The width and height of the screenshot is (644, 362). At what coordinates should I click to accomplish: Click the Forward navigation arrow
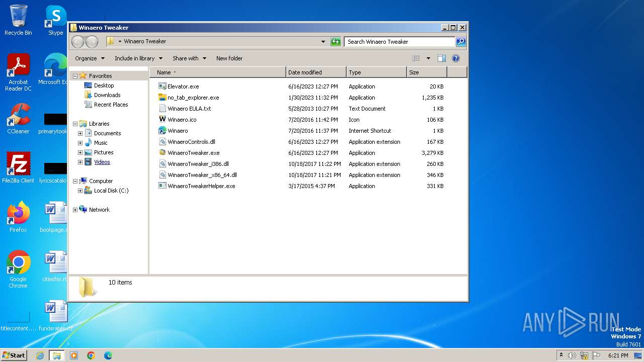click(x=92, y=42)
